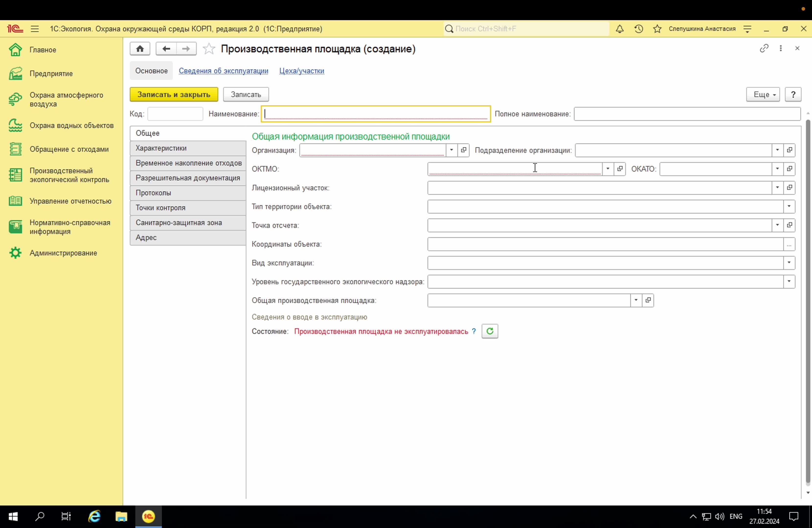Open the Подразделение организации field record
This screenshot has width=812, height=528.
789,150
